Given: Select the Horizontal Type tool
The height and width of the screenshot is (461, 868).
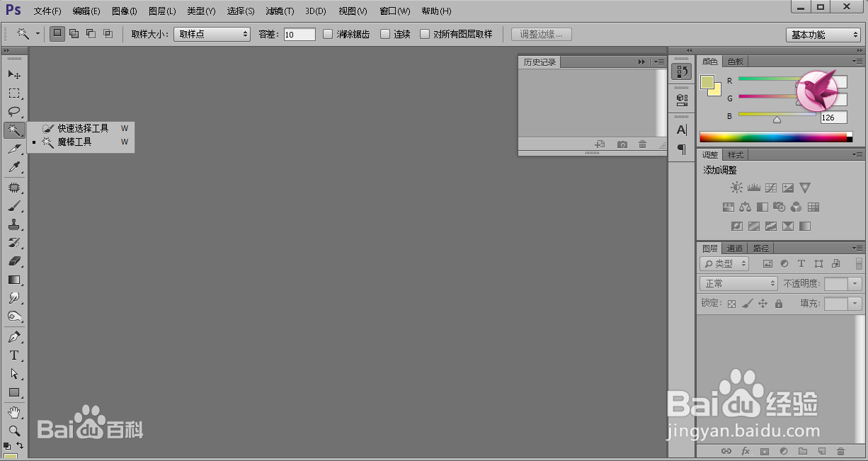Looking at the screenshot, I should [14, 355].
